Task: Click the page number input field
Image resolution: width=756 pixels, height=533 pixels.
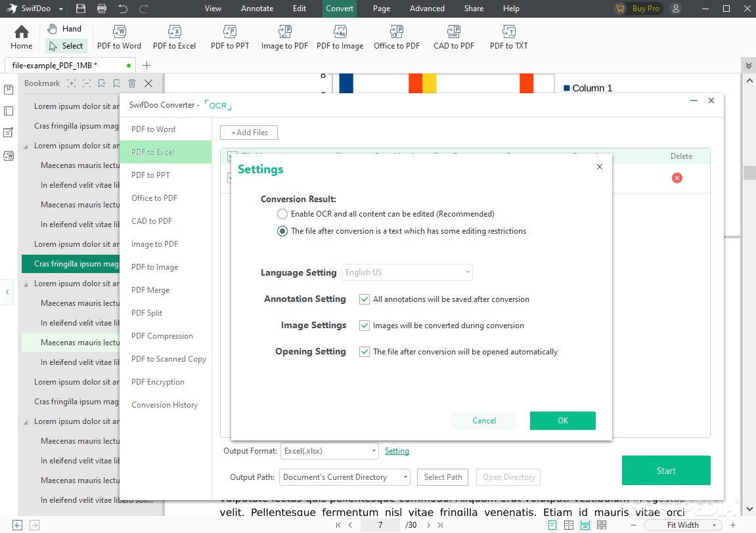Action: (x=380, y=525)
